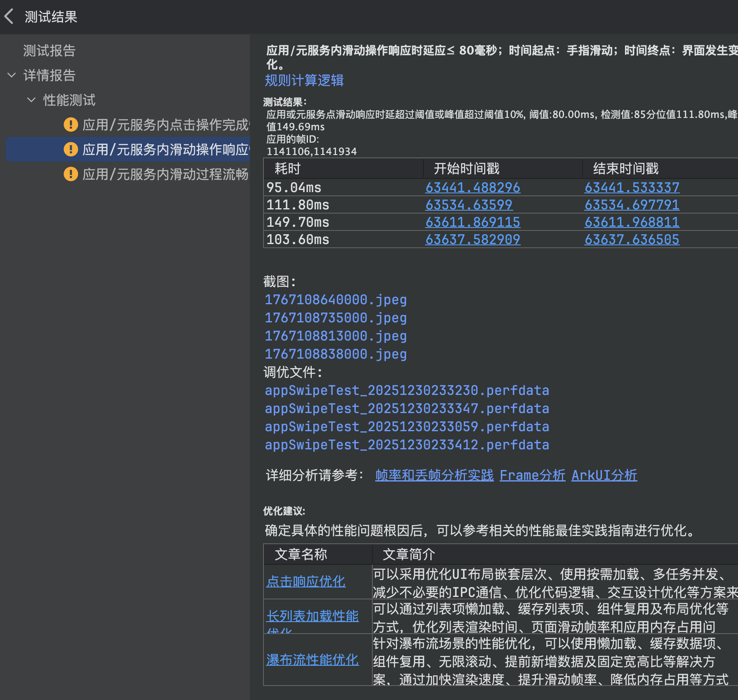Select 应用/元服务内滑动操作响应 test item

point(166,149)
